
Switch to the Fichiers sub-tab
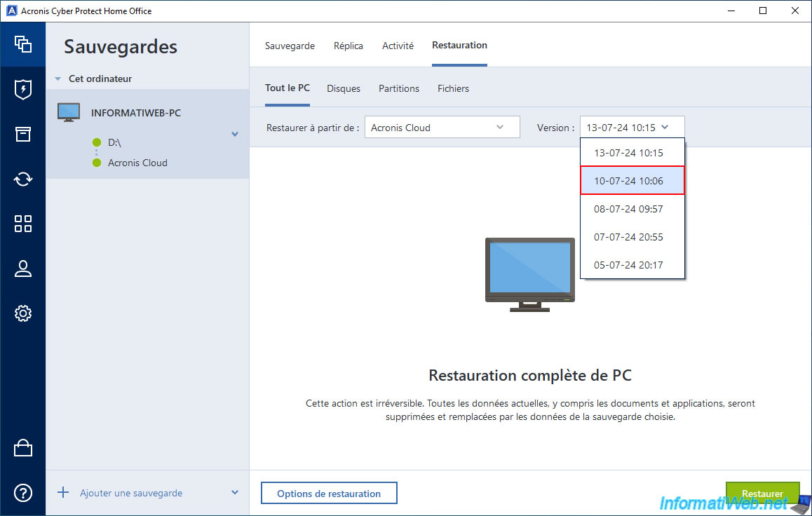(453, 88)
